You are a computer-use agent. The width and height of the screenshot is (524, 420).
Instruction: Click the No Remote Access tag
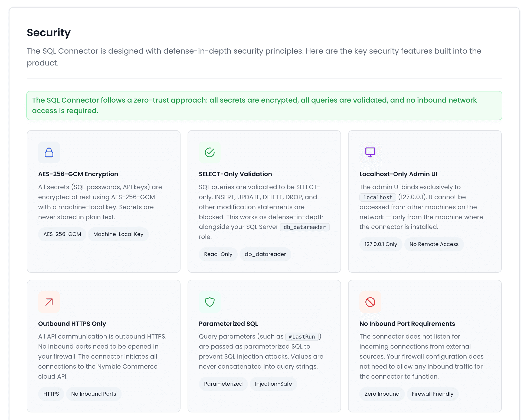click(x=434, y=244)
